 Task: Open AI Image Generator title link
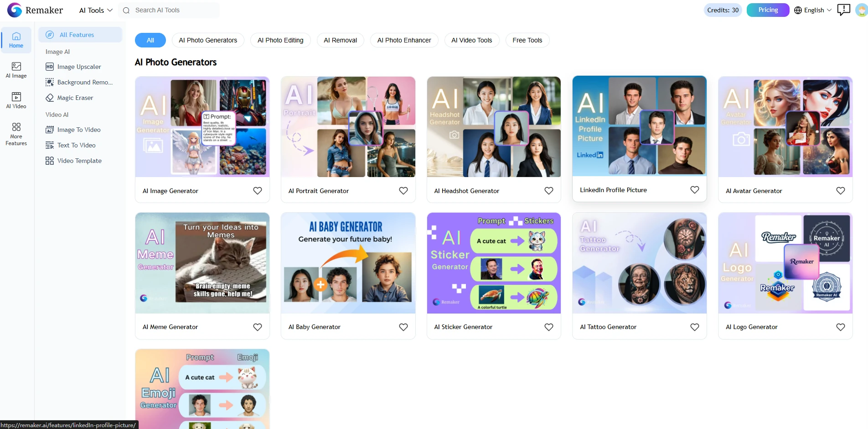[170, 191]
